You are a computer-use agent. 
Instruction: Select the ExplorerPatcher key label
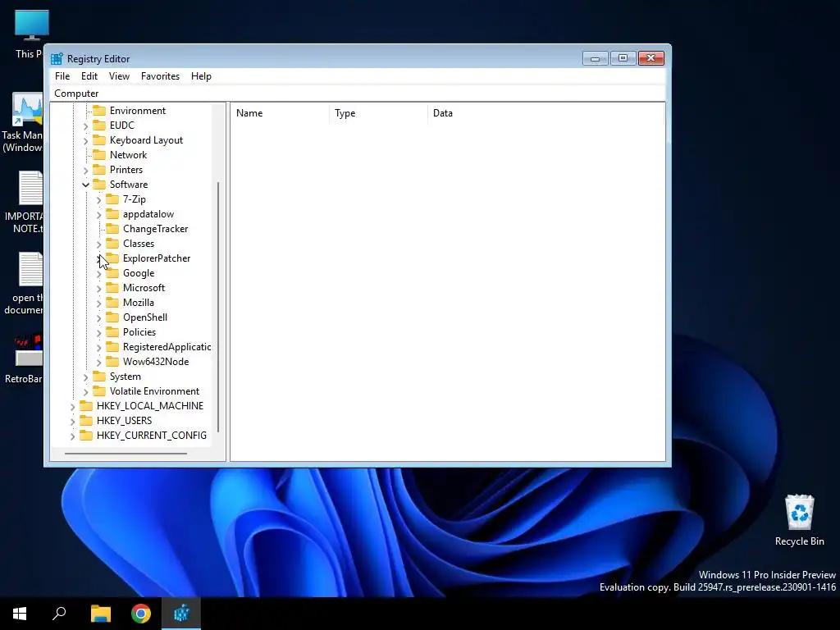157,258
